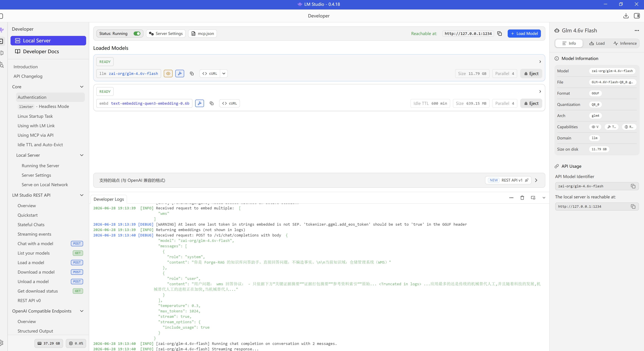Copy the API Model Identifier field value
Viewport: 644px width, 351px height.
click(633, 186)
